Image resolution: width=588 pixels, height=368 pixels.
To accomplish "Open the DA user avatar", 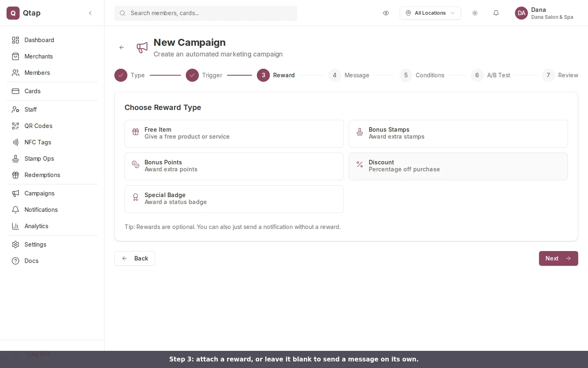I will [x=521, y=13].
